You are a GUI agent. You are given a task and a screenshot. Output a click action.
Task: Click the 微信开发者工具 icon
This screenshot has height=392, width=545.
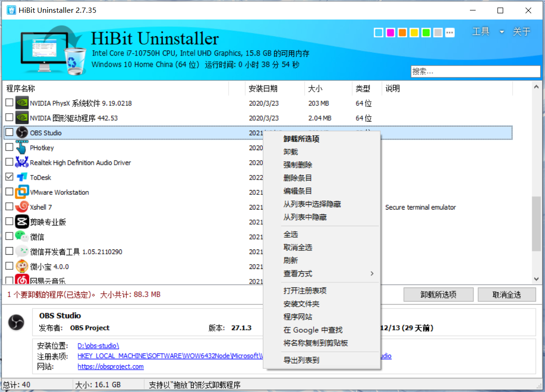22,251
